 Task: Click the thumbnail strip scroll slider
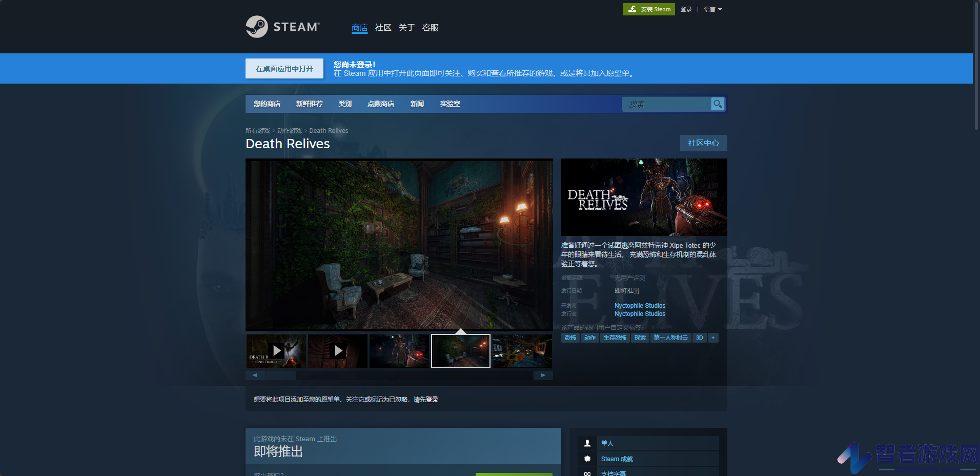(x=280, y=375)
